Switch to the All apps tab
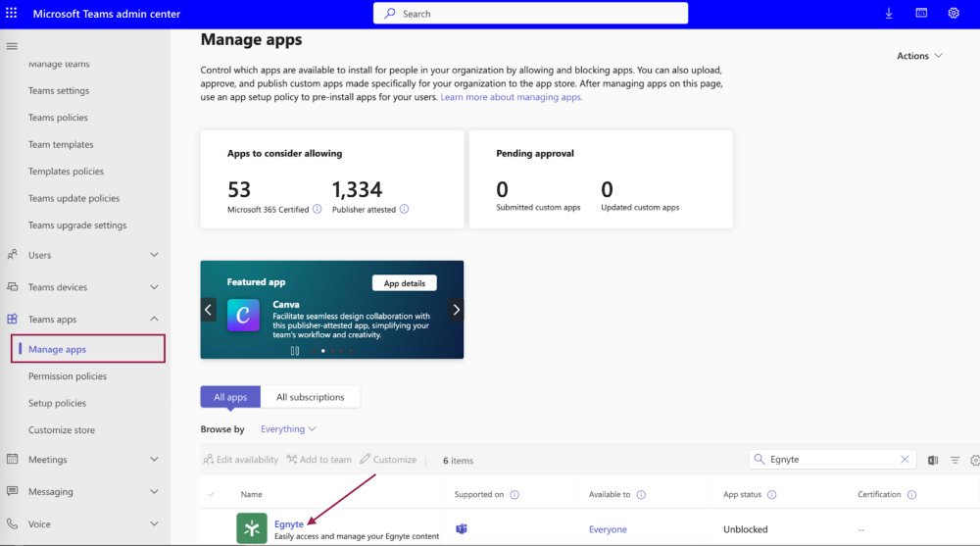 (x=230, y=397)
